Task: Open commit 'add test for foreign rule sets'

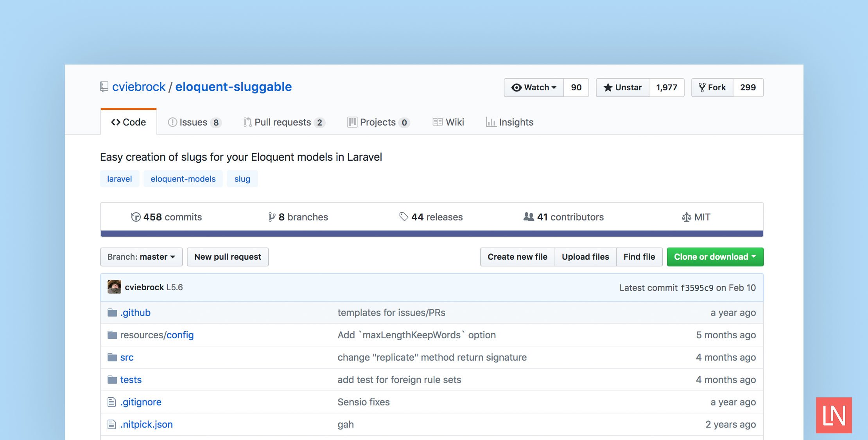Action: [x=399, y=379]
